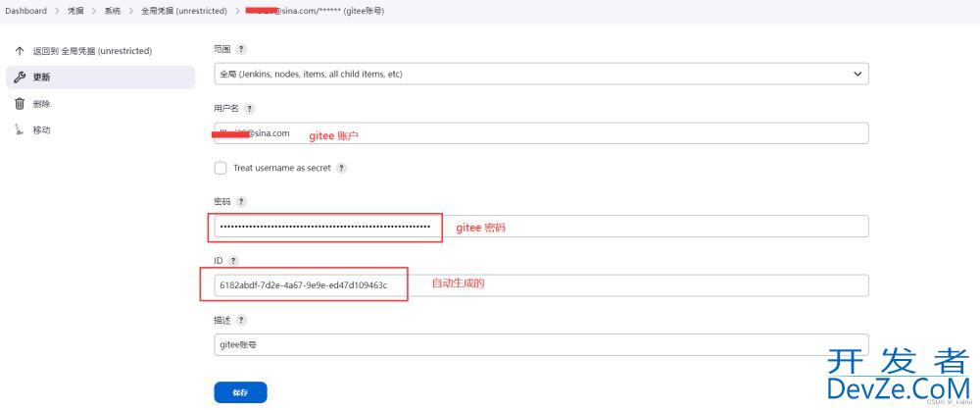Click the Treat username as secret label
This screenshot has width=980, height=410.
click(x=282, y=169)
